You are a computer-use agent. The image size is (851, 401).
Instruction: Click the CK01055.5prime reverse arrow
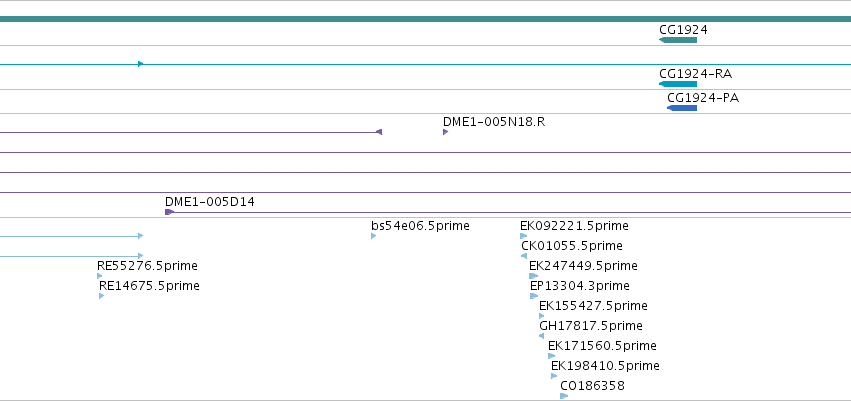click(524, 256)
